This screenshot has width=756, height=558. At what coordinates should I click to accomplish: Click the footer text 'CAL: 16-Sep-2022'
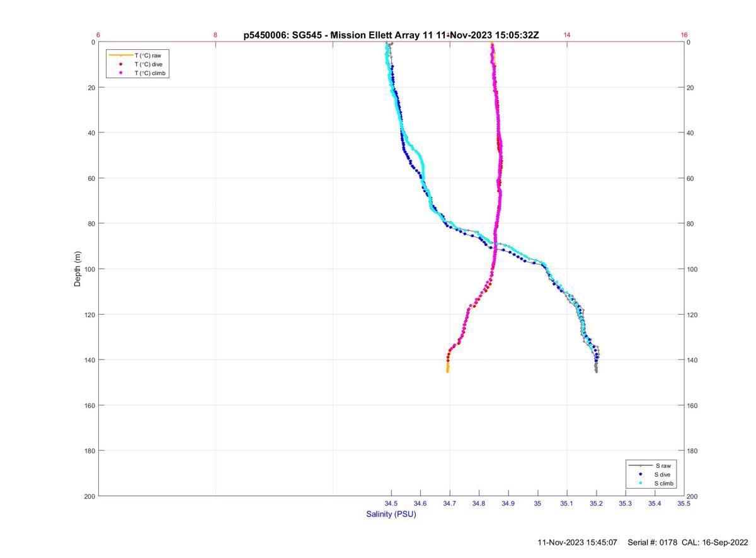[x=716, y=542]
